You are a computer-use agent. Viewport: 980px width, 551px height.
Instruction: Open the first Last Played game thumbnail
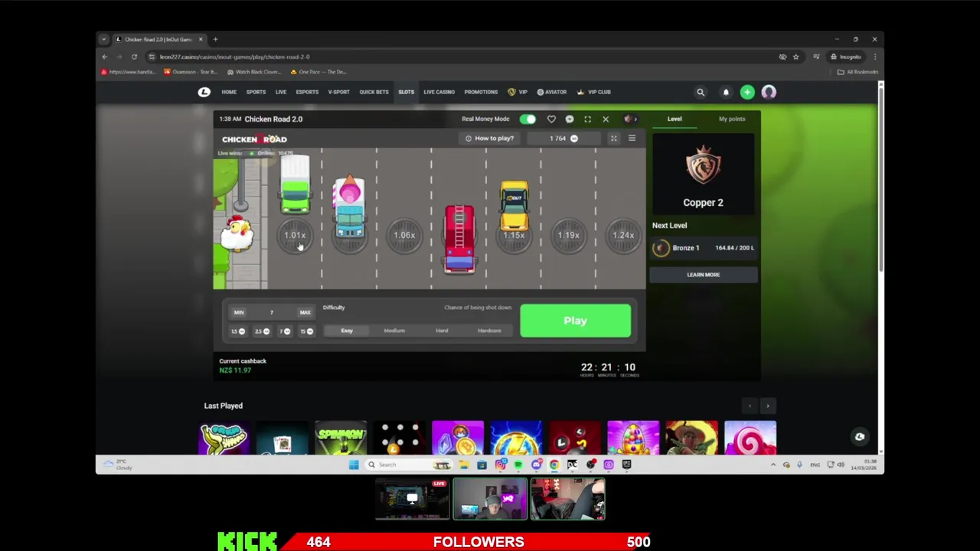(224, 438)
